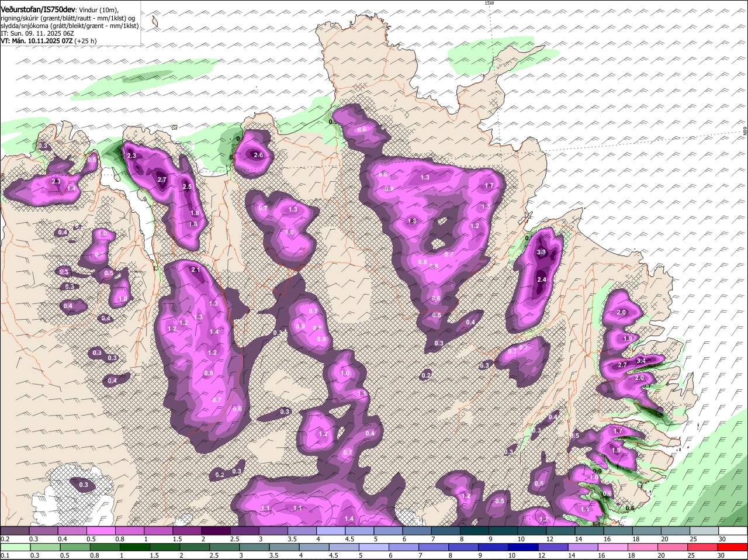Click legend label 0.1 in the rain scale

pos(5,555)
